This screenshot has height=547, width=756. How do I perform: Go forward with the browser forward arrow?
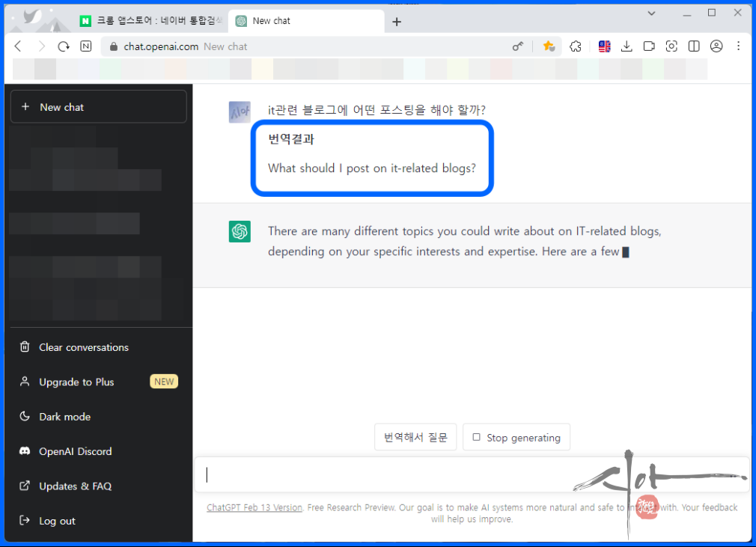(41, 46)
